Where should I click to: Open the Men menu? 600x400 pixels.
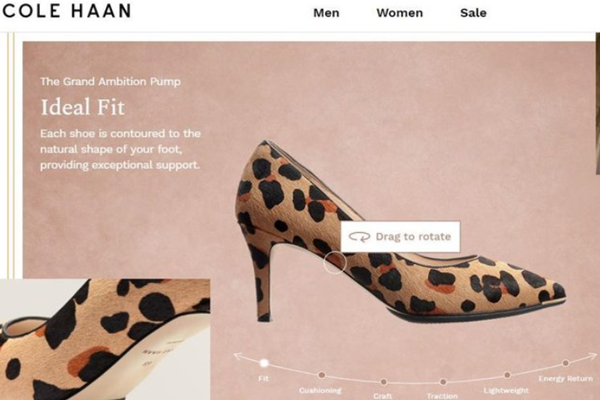point(326,13)
